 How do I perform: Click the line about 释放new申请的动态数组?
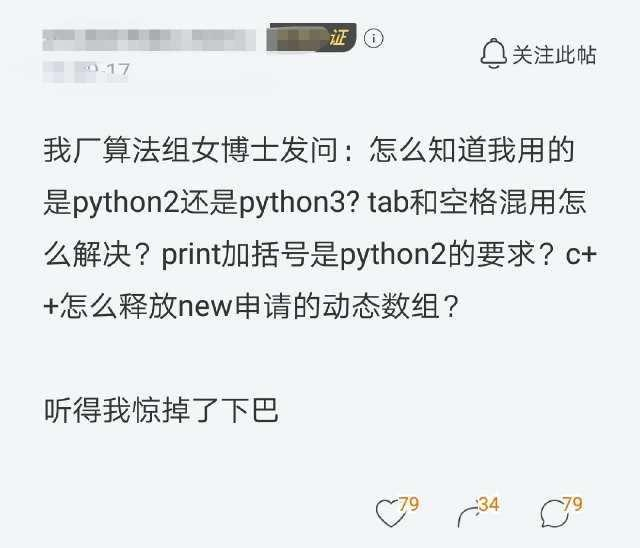252,306
